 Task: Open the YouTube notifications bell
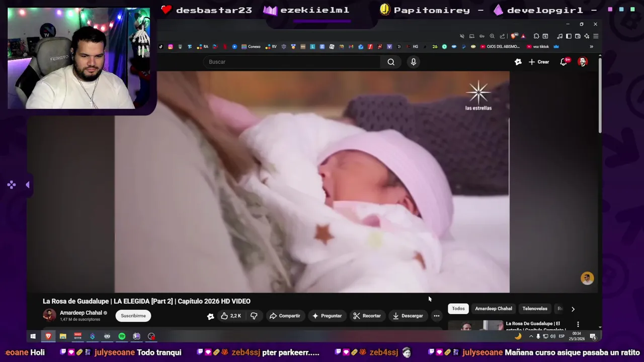point(563,62)
